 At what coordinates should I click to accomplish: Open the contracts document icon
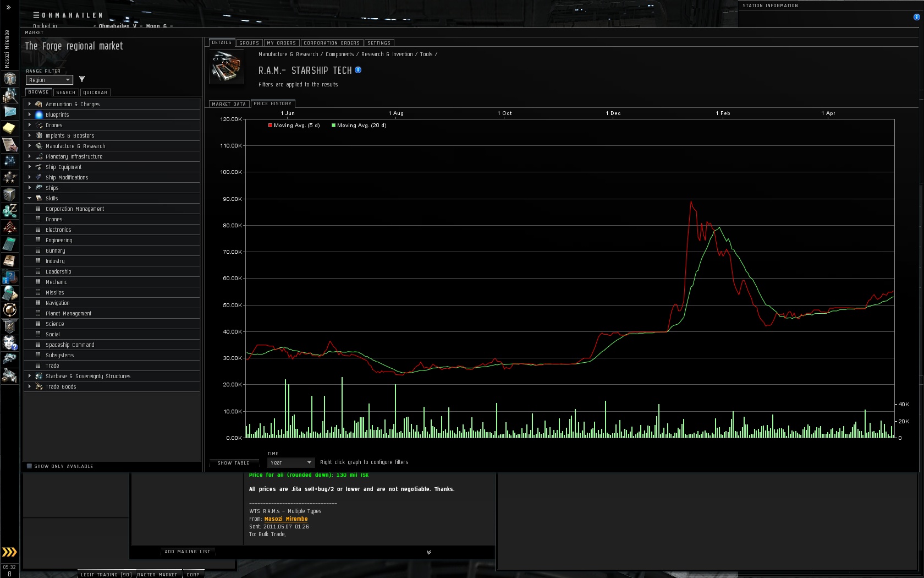click(10, 144)
